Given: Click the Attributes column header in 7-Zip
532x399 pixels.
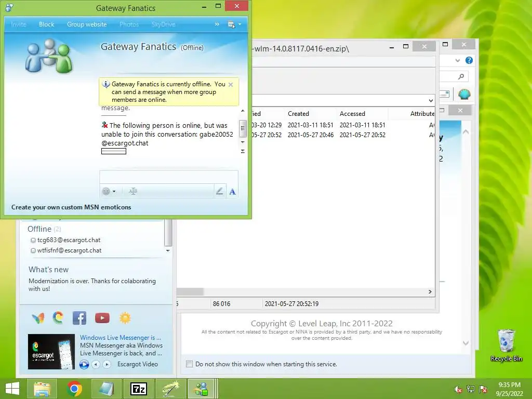Looking at the screenshot, I should tap(422, 114).
